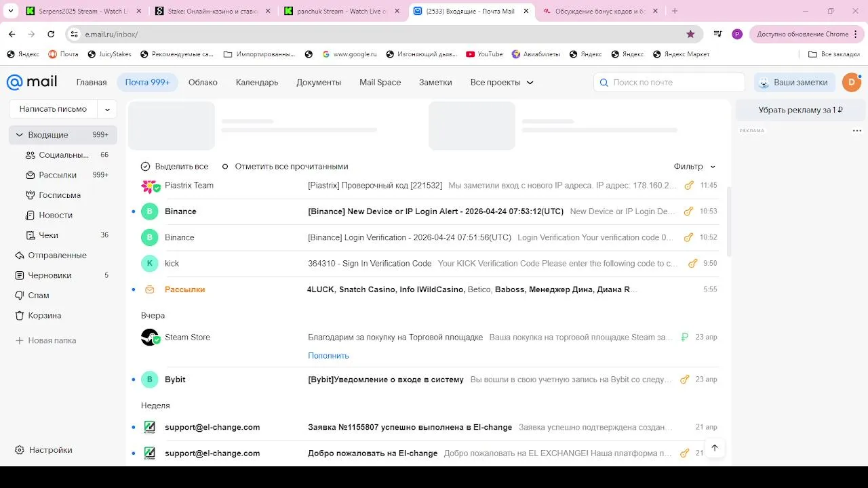Go back using the browser back arrow
The height and width of the screenshot is (488, 868).
tap(12, 34)
